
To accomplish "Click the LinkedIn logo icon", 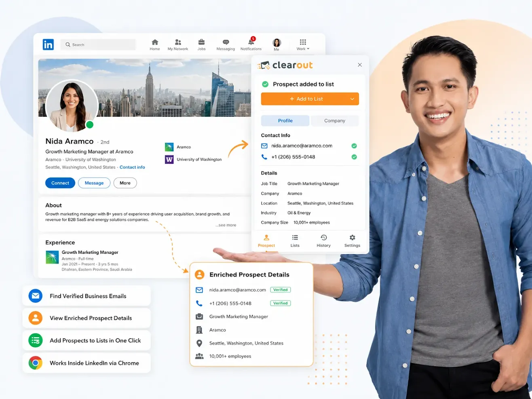I will [48, 44].
